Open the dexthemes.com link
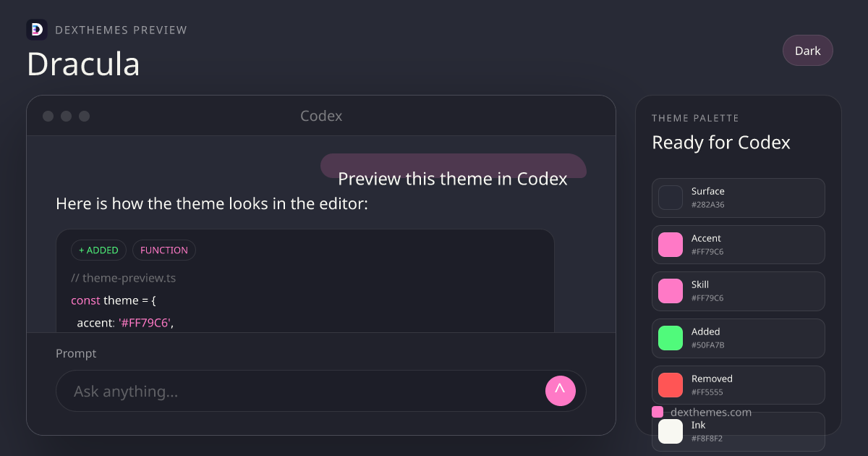868x456 pixels. tap(711, 412)
